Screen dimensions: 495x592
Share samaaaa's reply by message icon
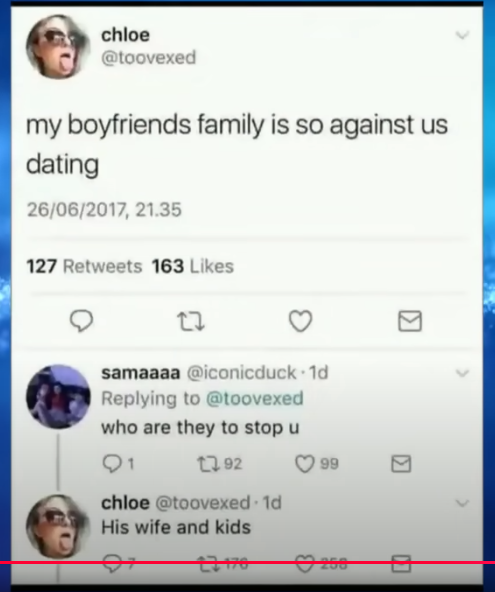coord(401,464)
